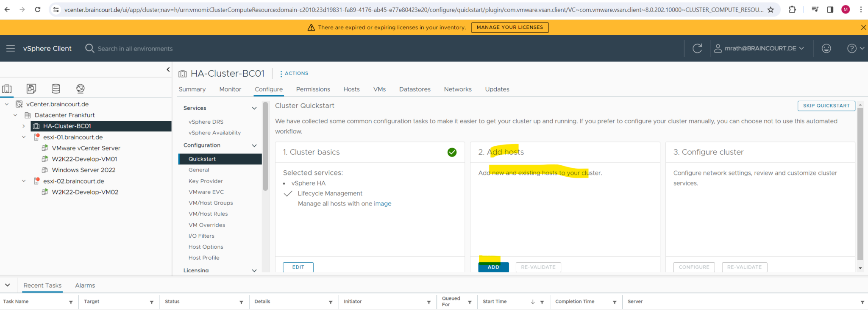Open the Hosts and Clusters inventory view
This screenshot has height=311, width=868.
coord(7,89)
